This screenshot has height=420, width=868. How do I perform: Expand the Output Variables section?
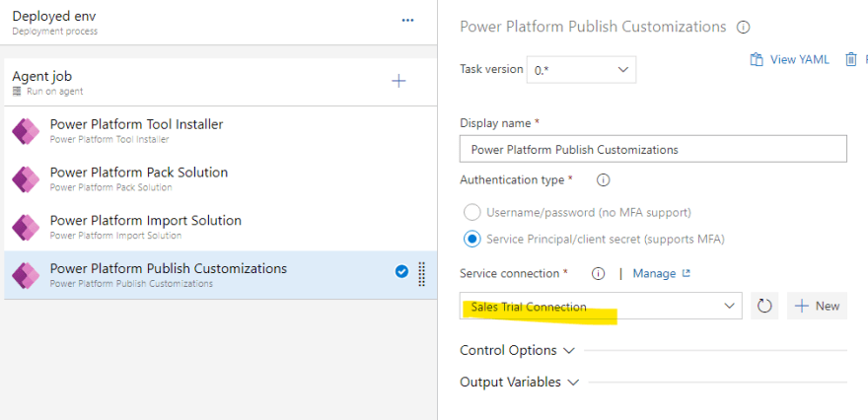tap(519, 382)
